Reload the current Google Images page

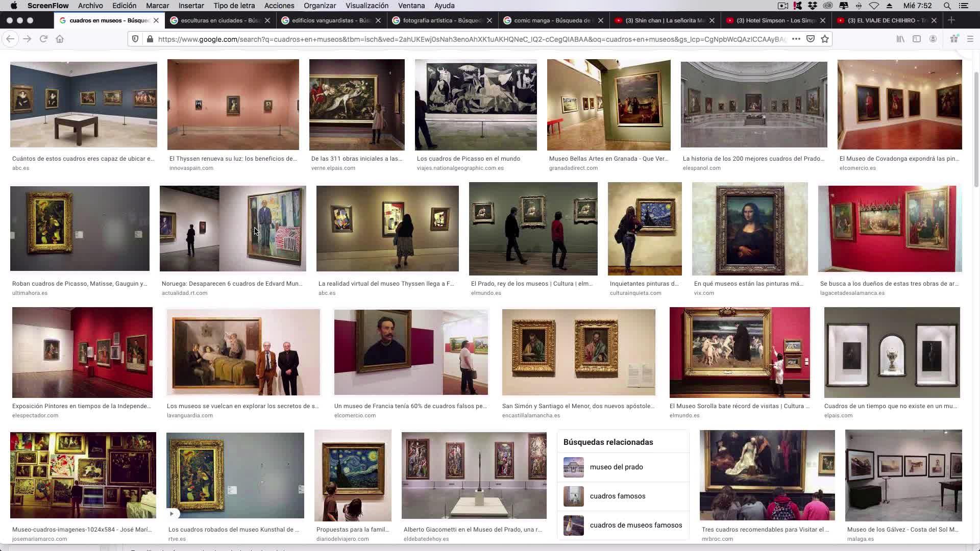[x=44, y=39]
